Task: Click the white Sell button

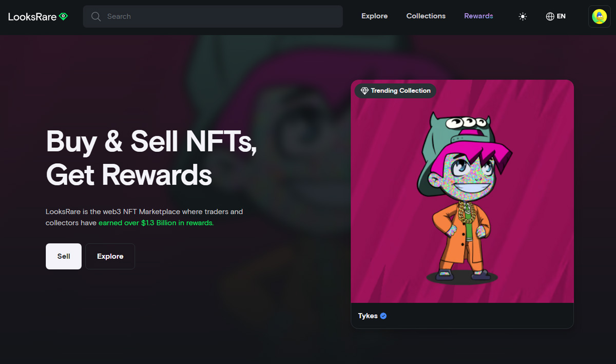Action: click(x=64, y=256)
